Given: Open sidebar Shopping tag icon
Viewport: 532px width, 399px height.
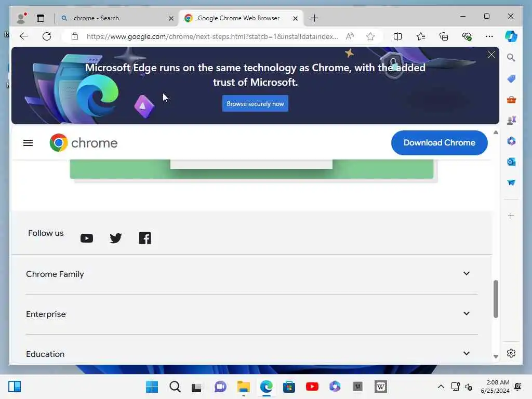Looking at the screenshot, I should [511, 79].
